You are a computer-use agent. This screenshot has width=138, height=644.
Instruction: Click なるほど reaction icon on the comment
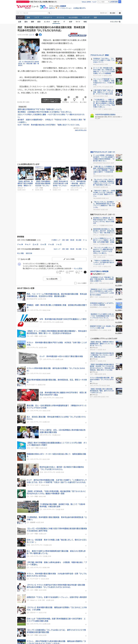point(67,272)
